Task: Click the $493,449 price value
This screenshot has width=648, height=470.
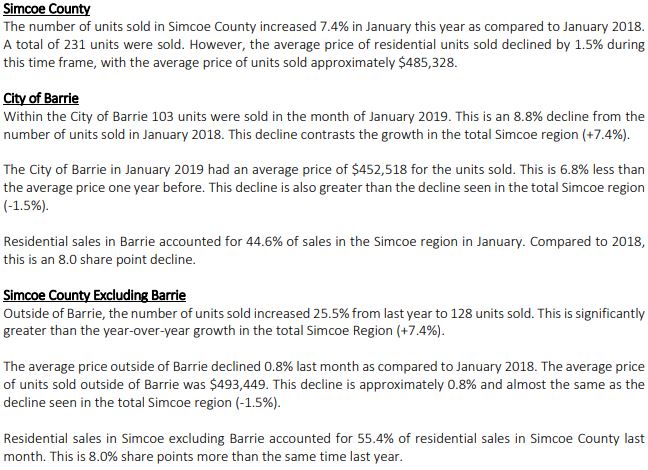Action: point(238,385)
